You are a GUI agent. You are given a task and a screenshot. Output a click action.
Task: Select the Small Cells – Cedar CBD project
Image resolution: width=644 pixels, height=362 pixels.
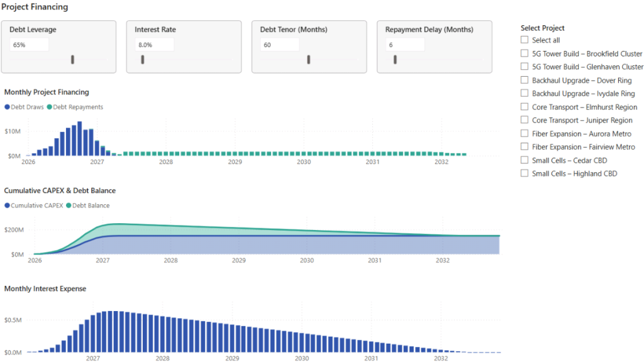(x=524, y=160)
